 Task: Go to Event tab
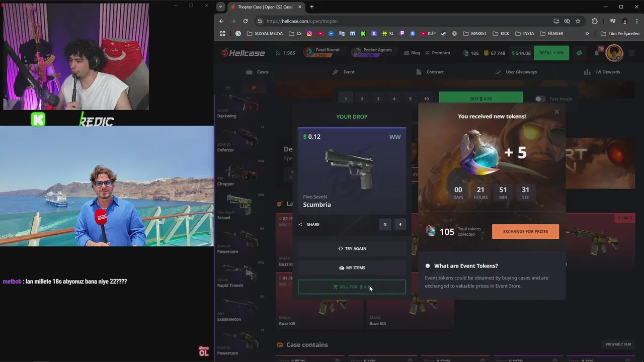[x=344, y=72]
